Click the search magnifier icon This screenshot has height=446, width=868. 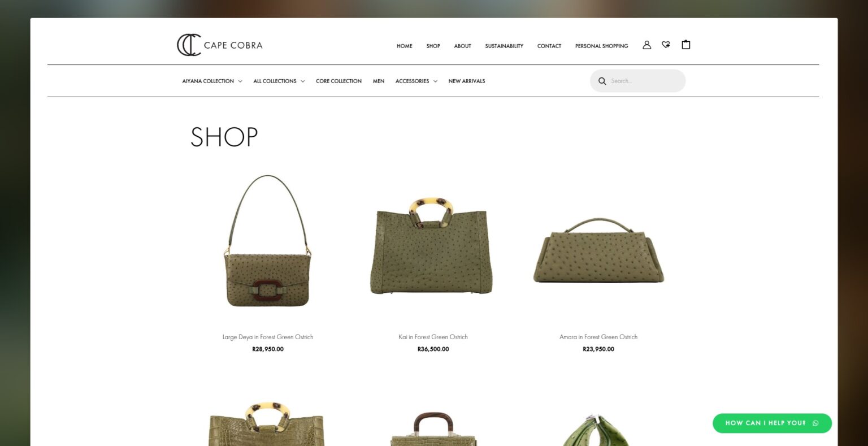tap(602, 81)
